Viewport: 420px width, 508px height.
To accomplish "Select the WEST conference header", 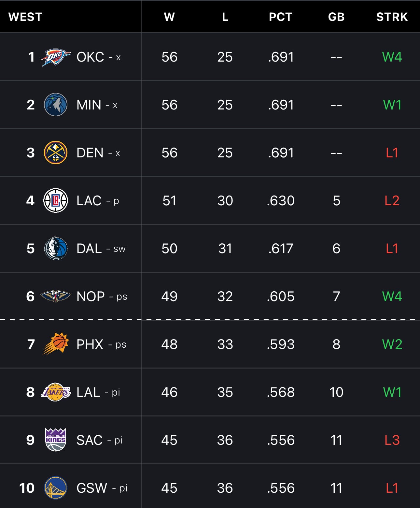I will point(25,17).
